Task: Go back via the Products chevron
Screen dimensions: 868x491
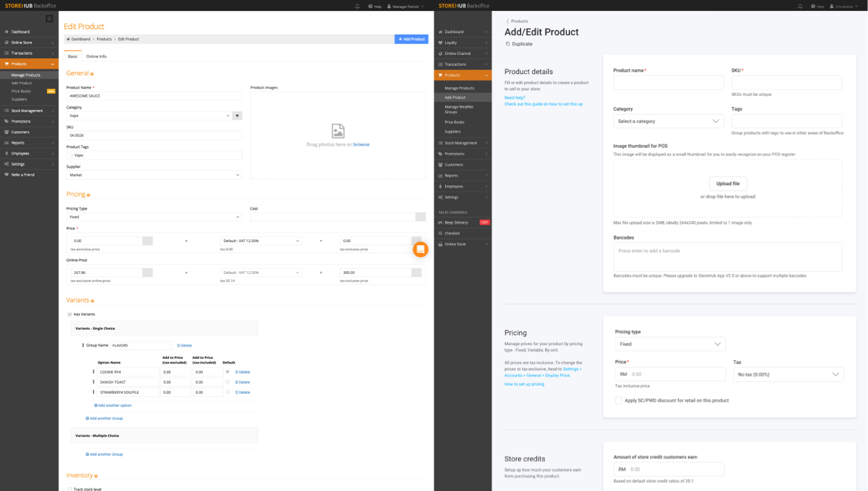Action: 508,21
